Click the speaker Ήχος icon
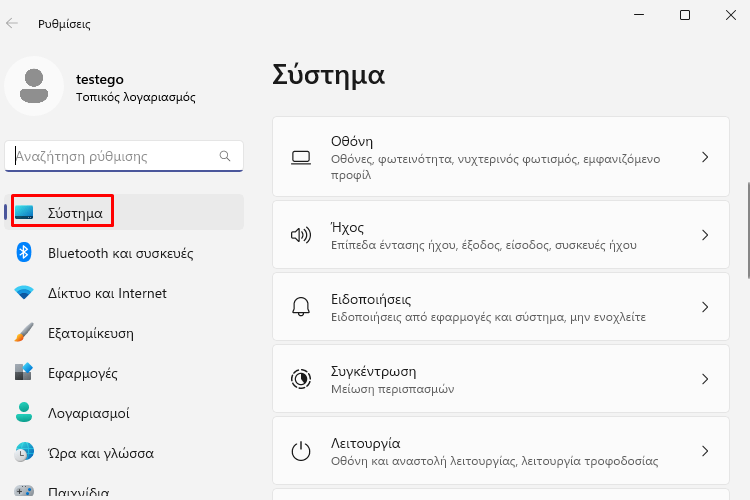 click(301, 235)
